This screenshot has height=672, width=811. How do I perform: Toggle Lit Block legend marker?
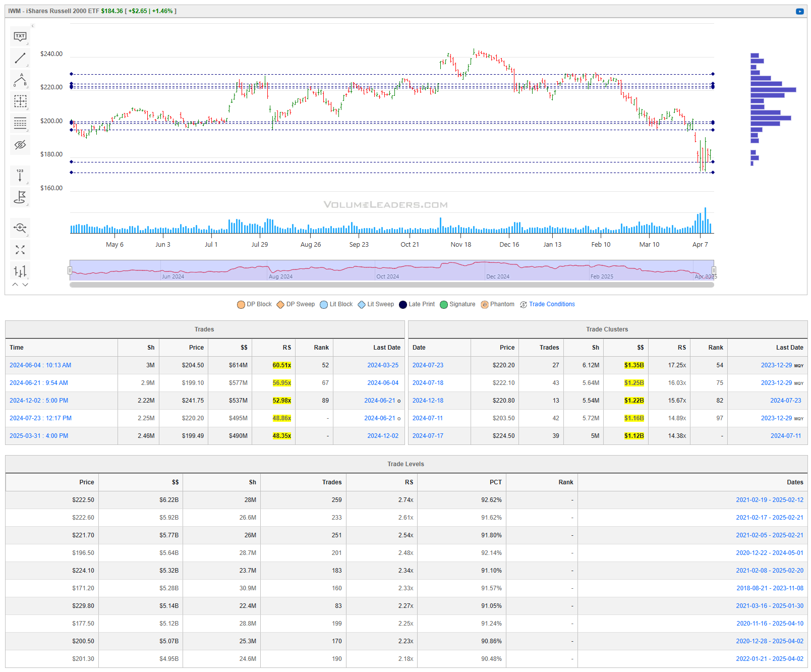[x=324, y=305]
